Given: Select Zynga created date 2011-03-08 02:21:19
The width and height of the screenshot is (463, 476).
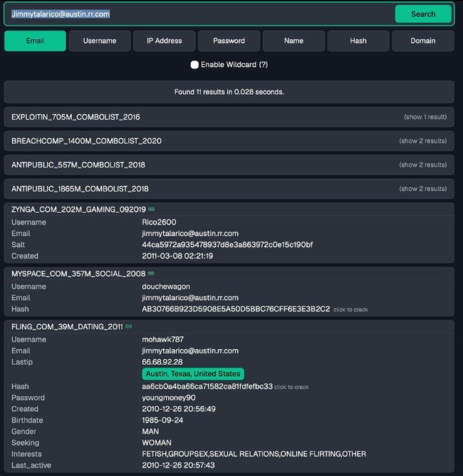Looking at the screenshot, I should coord(177,256).
